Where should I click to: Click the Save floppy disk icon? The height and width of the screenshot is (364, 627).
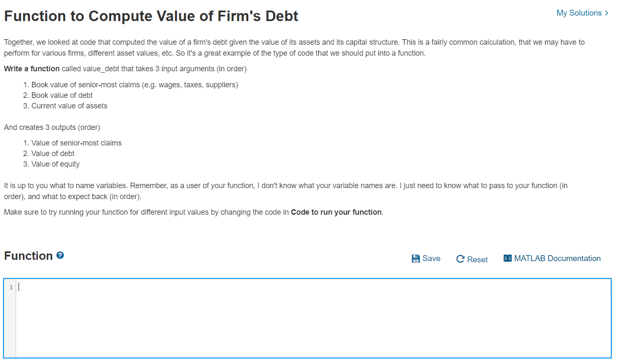click(415, 258)
